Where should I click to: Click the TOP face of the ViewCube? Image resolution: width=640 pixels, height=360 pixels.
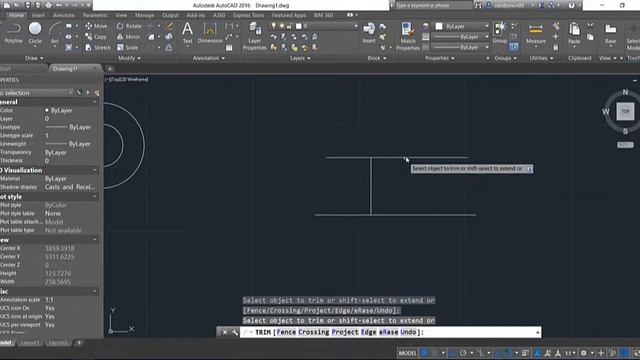click(x=625, y=111)
